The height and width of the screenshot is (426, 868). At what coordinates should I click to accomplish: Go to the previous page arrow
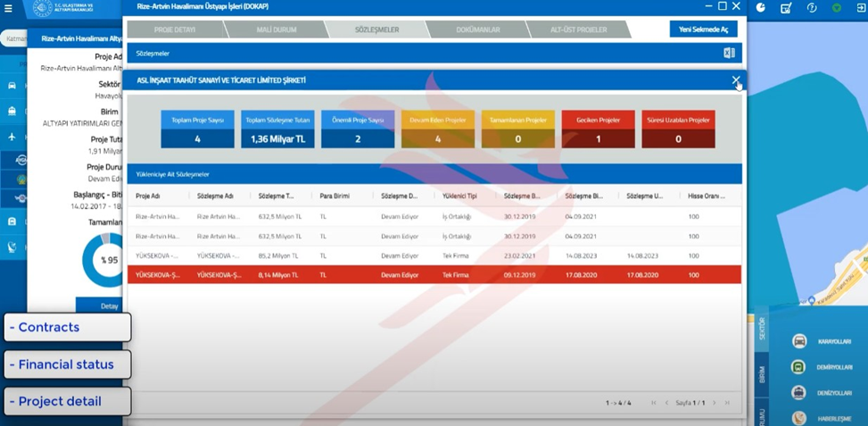(666, 403)
